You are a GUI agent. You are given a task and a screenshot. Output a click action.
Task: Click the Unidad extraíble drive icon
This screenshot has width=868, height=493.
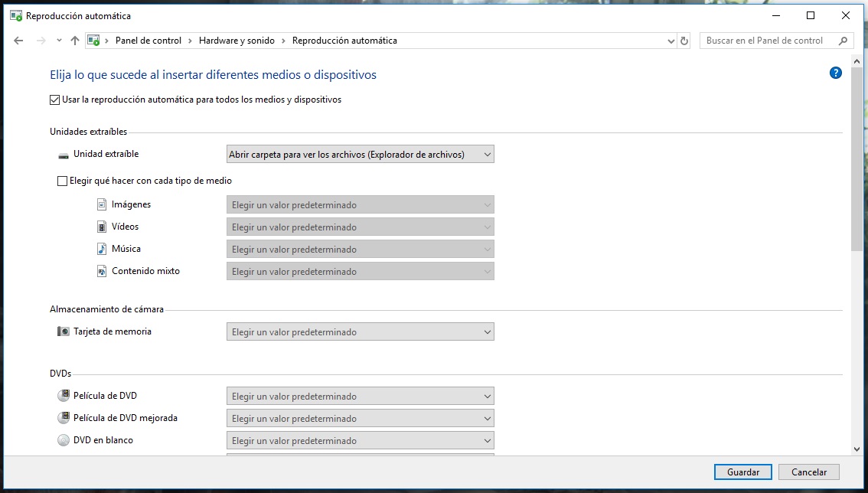click(64, 155)
